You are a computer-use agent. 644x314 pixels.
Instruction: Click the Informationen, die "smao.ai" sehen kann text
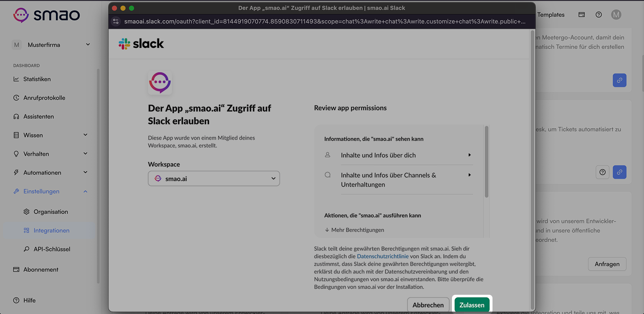pyautogui.click(x=374, y=139)
